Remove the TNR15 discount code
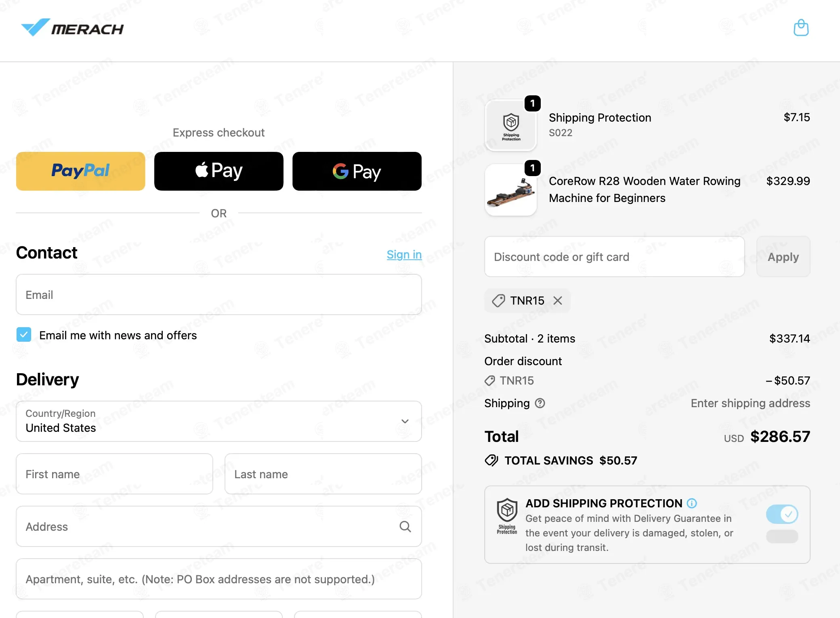The width and height of the screenshot is (840, 618). 558,301
